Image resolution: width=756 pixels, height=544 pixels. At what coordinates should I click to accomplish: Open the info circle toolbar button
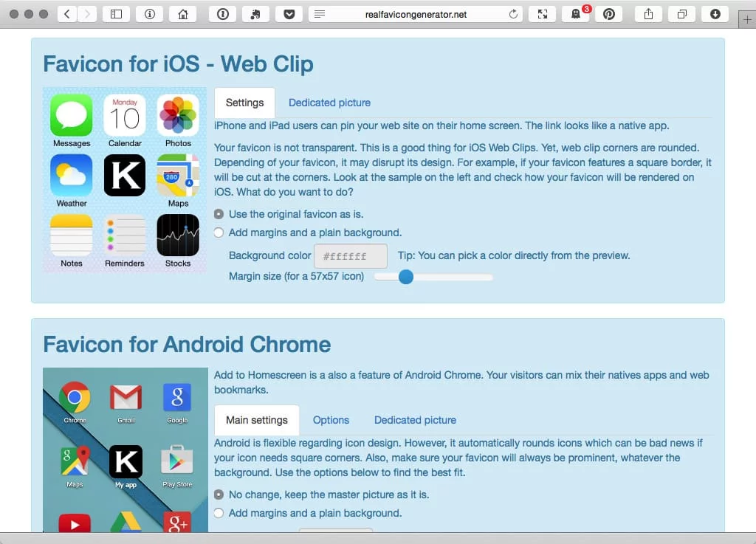pyautogui.click(x=149, y=15)
